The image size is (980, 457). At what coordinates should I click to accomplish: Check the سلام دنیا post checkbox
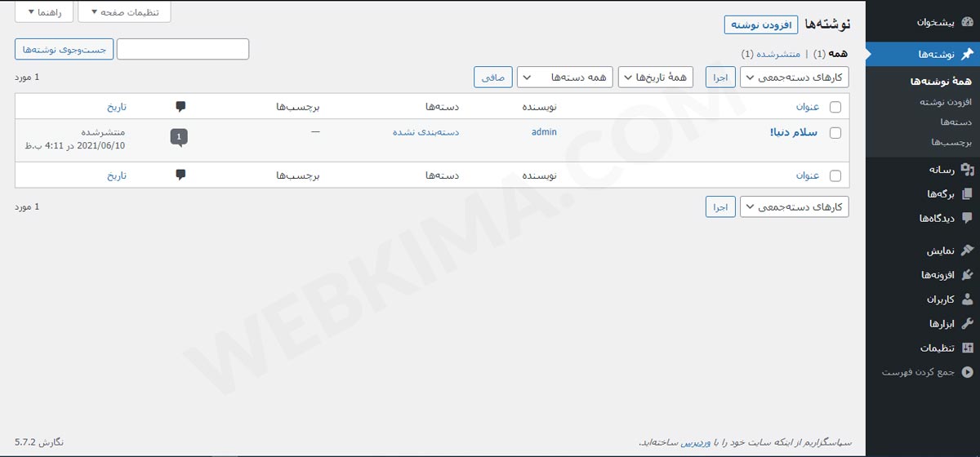835,133
